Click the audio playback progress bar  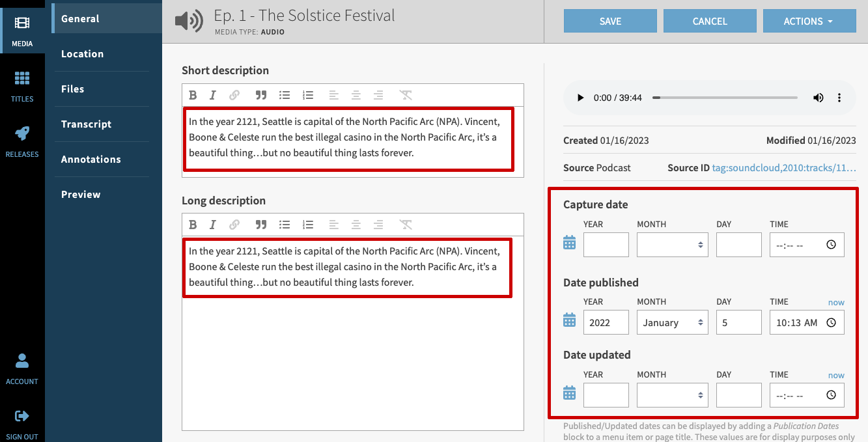[725, 98]
